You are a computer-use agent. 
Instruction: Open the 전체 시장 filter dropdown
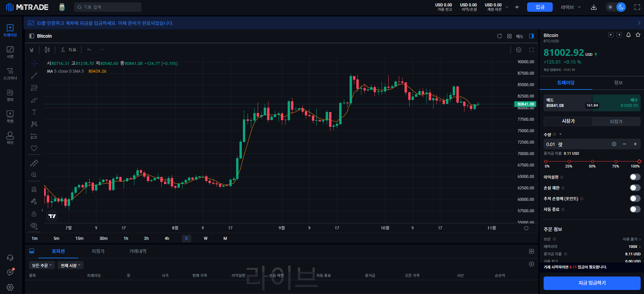[x=70, y=265]
